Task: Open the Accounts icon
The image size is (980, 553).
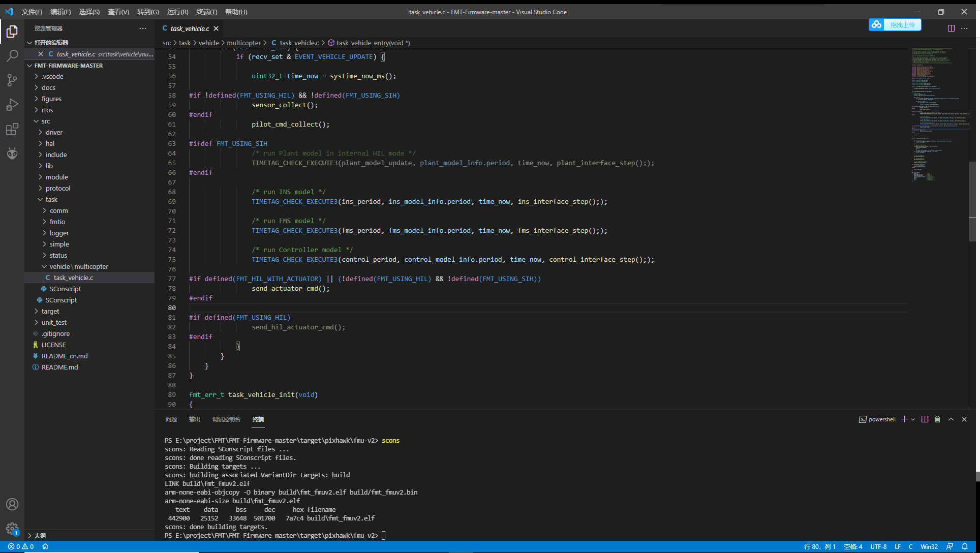Action: tap(12, 504)
